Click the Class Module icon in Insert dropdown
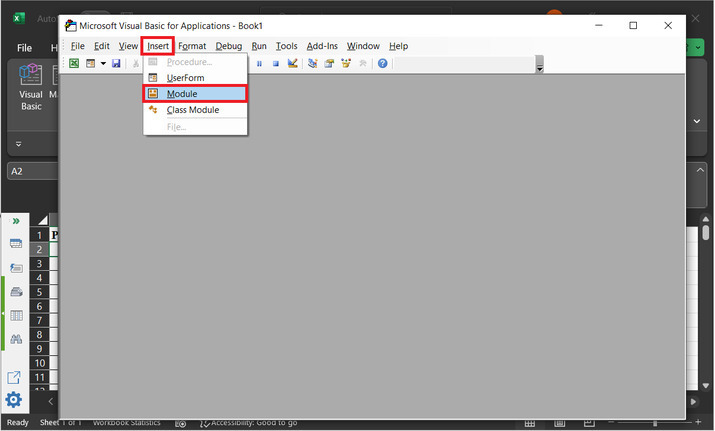Image resolution: width=715 pixels, height=431 pixels. 153,109
